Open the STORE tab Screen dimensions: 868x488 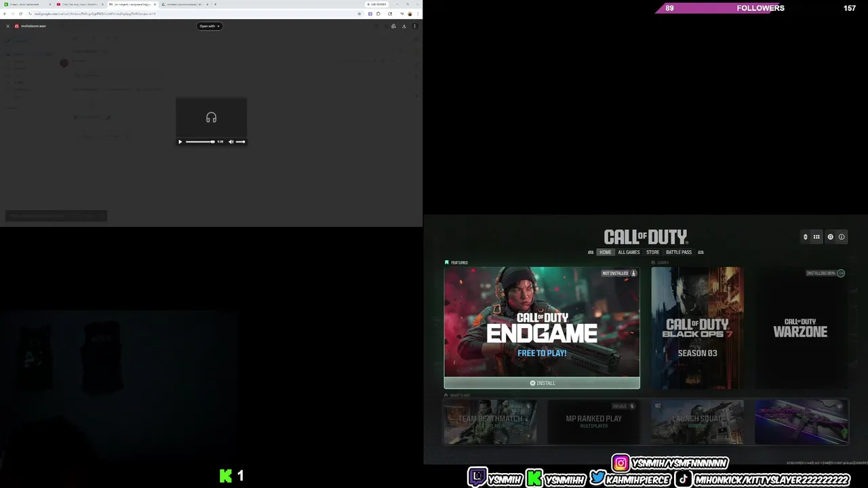click(652, 252)
